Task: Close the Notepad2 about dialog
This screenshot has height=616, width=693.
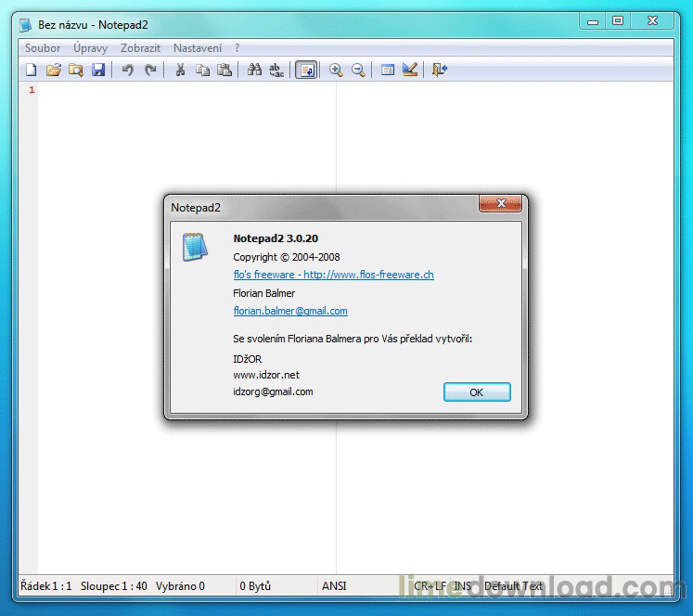Action: 476,392
